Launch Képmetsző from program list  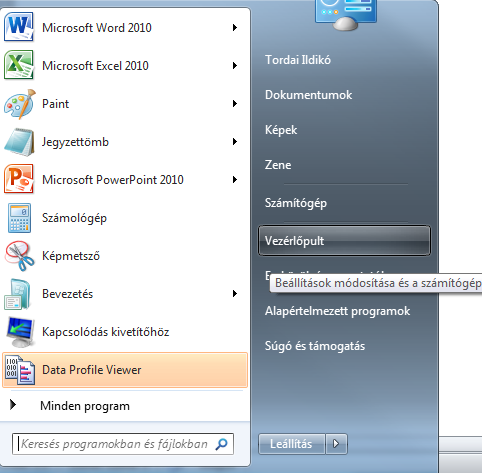(x=71, y=256)
